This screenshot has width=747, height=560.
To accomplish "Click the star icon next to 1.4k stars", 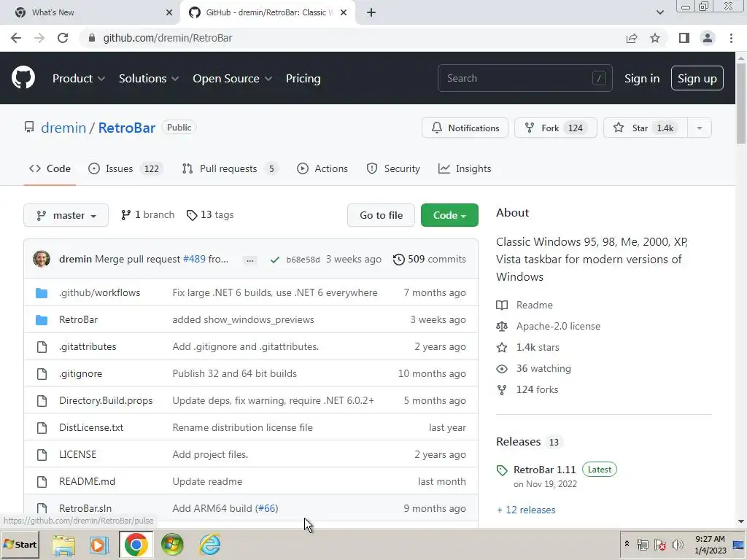I will pyautogui.click(x=502, y=348).
